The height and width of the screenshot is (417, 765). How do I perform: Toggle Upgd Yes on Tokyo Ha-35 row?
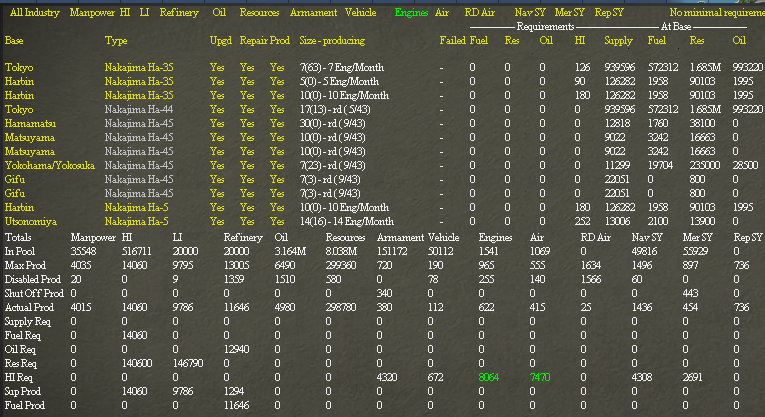[217, 67]
